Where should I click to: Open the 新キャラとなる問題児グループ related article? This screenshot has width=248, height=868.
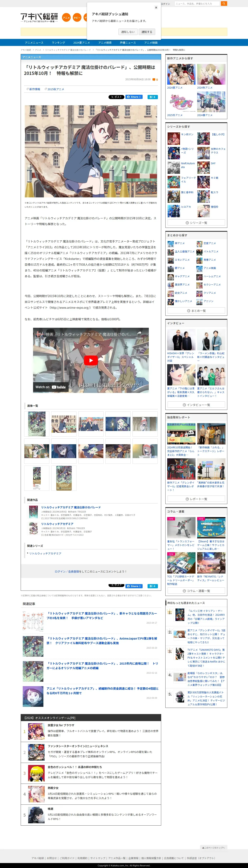tap(102, 616)
